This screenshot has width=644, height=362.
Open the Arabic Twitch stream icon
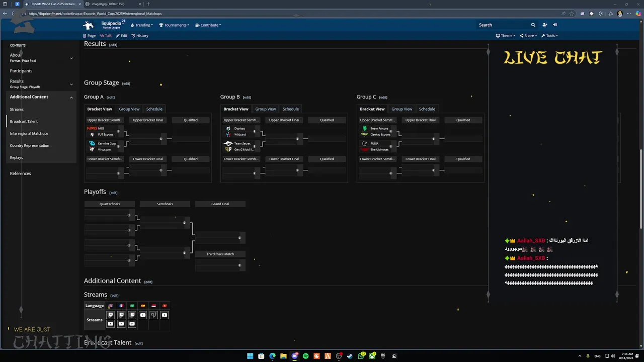132,315
